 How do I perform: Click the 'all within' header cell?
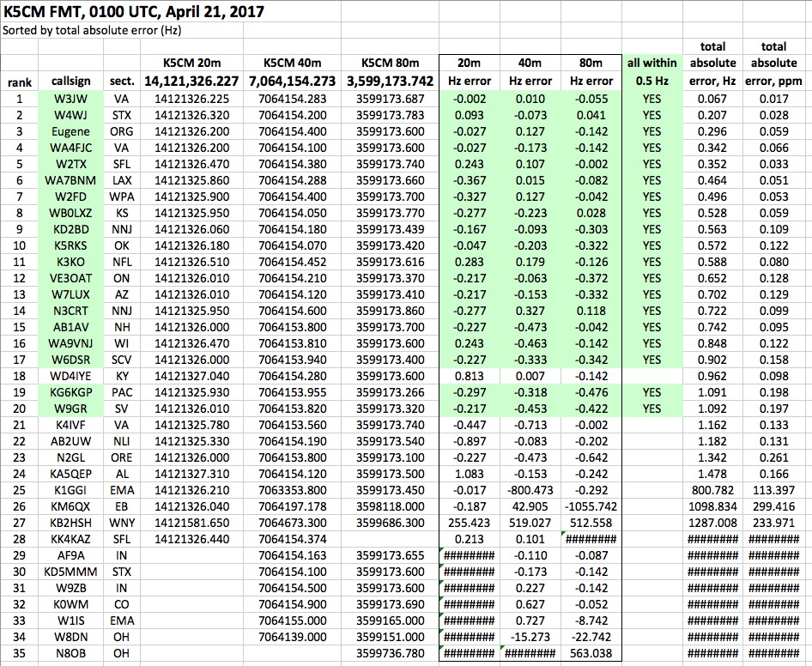pyautogui.click(x=652, y=64)
